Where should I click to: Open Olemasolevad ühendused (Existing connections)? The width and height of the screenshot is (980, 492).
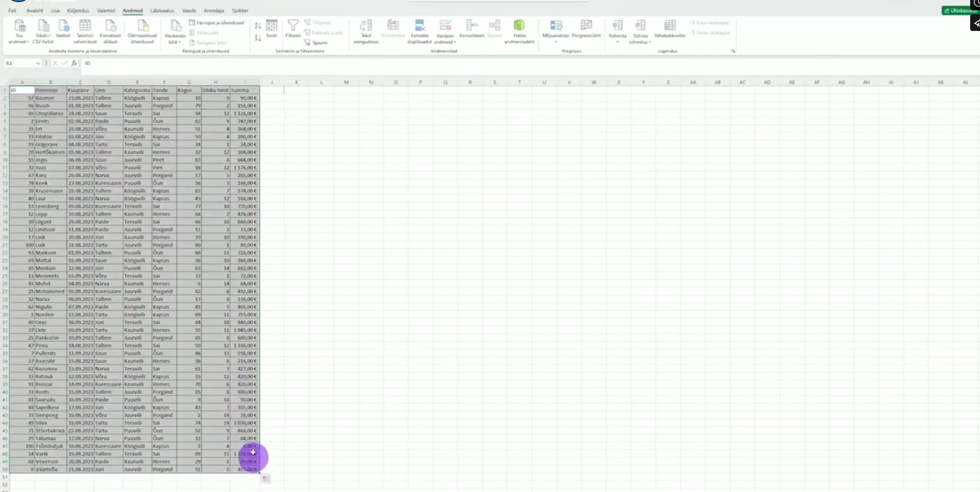[x=142, y=31]
